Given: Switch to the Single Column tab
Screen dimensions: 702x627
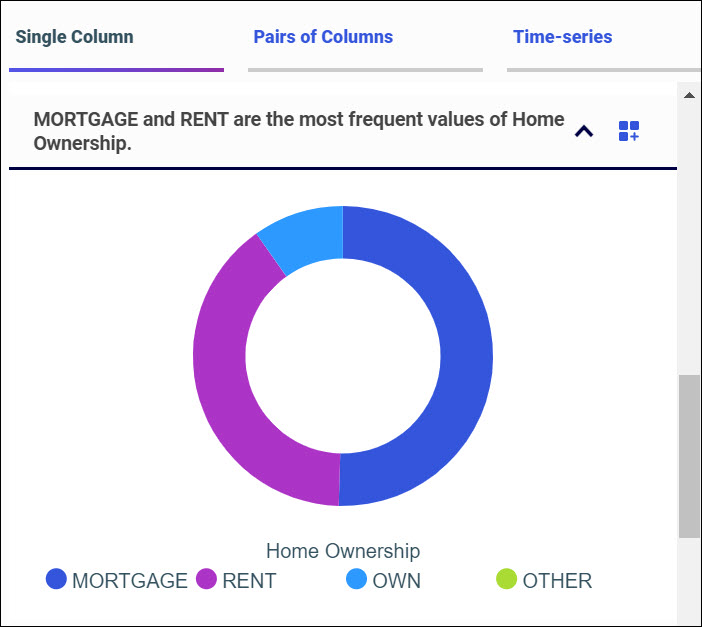Looking at the screenshot, I should click(75, 37).
